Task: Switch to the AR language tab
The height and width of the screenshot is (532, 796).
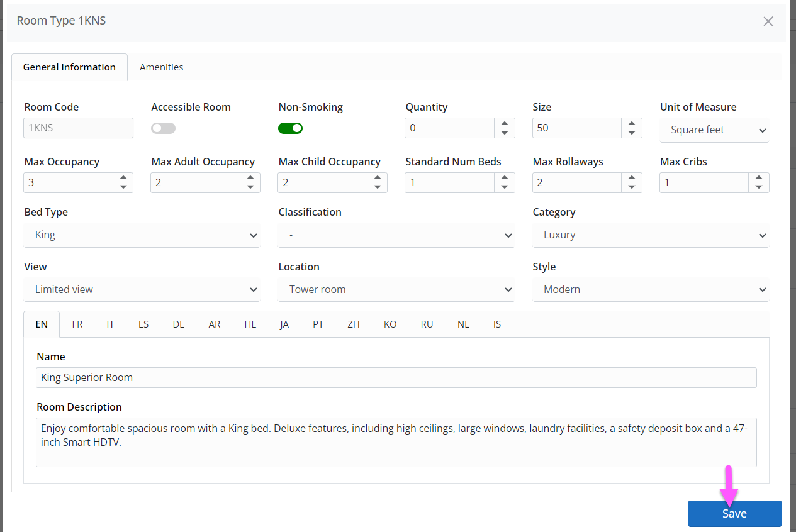Action: pos(215,324)
